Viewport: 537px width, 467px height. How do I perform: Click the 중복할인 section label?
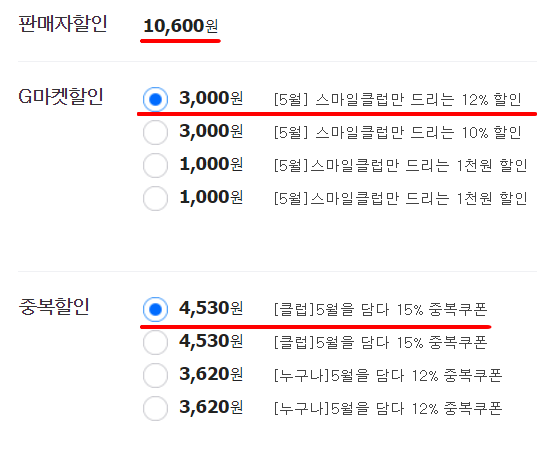(x=54, y=306)
